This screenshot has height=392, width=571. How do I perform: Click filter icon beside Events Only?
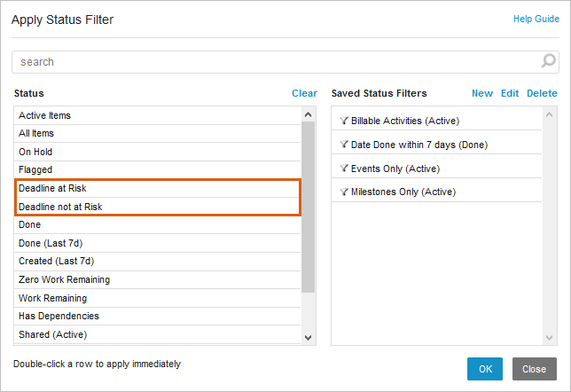tap(344, 169)
